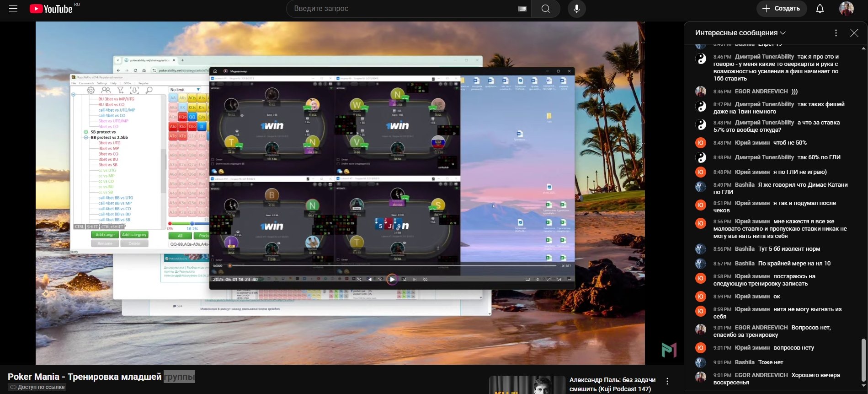
Task: Open the Интересные сообщения chat dropdown
Action: point(740,33)
